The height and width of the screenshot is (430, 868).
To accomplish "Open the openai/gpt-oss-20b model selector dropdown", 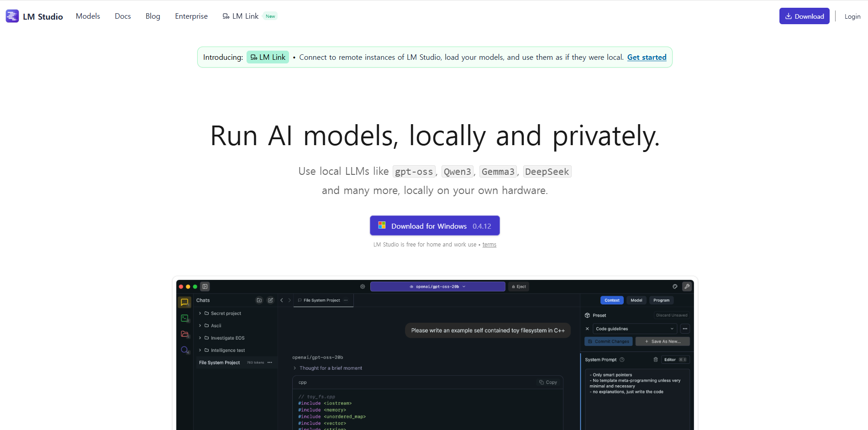I will pyautogui.click(x=437, y=287).
